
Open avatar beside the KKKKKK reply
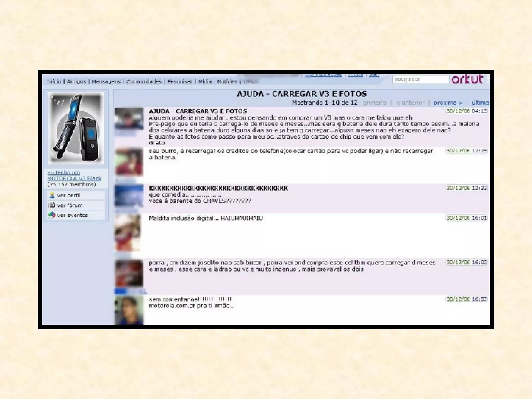coord(129,196)
